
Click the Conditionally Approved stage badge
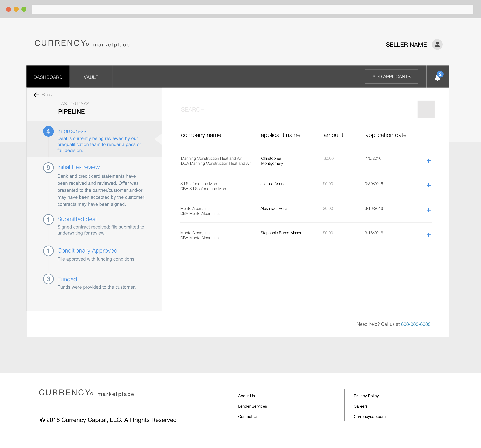[48, 251]
